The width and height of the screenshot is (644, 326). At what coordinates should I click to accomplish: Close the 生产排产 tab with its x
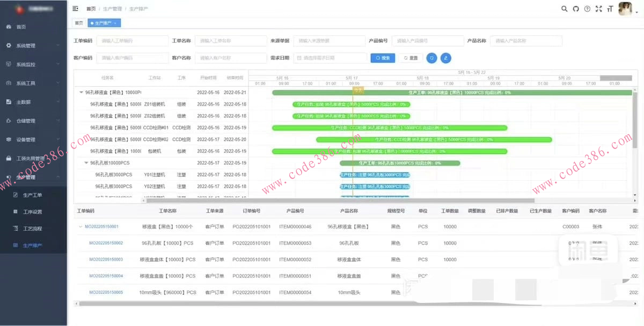coord(115,23)
